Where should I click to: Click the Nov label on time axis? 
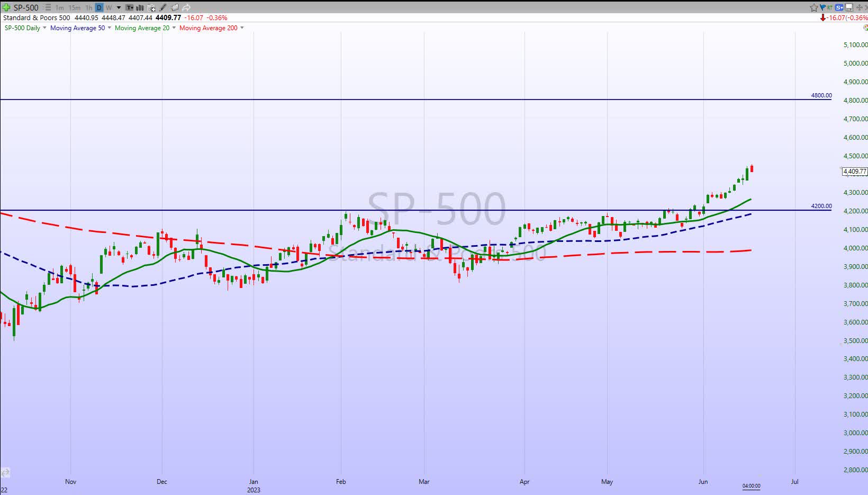coord(70,482)
